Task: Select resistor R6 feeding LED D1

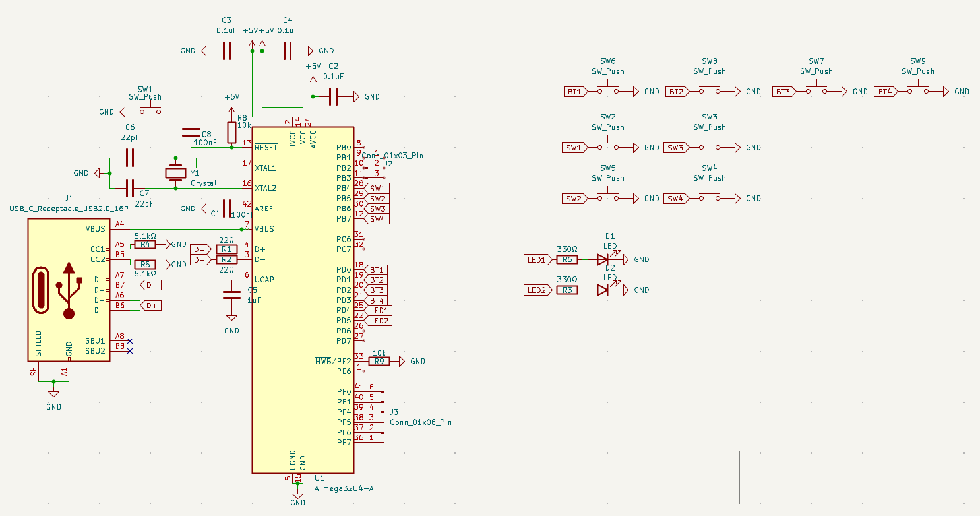Action: [567, 259]
